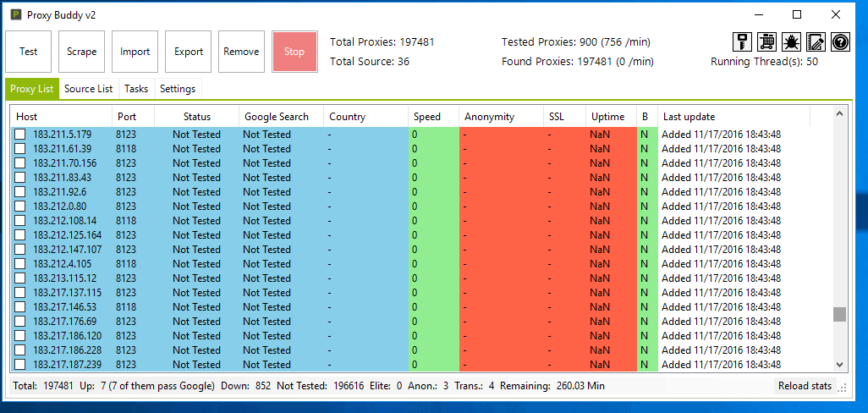Sort by the SSL column header

pyautogui.click(x=564, y=117)
